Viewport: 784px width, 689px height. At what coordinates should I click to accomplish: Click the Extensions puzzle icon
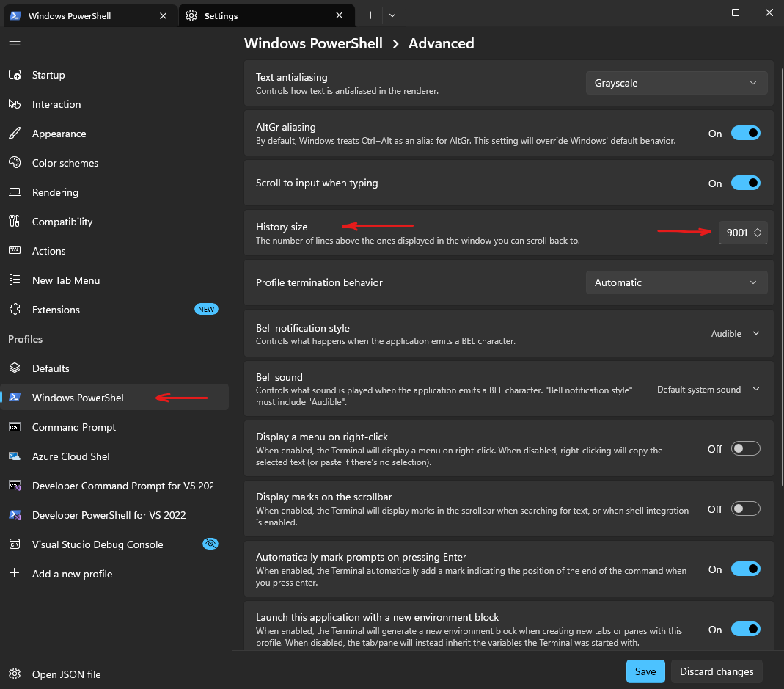[x=15, y=309]
